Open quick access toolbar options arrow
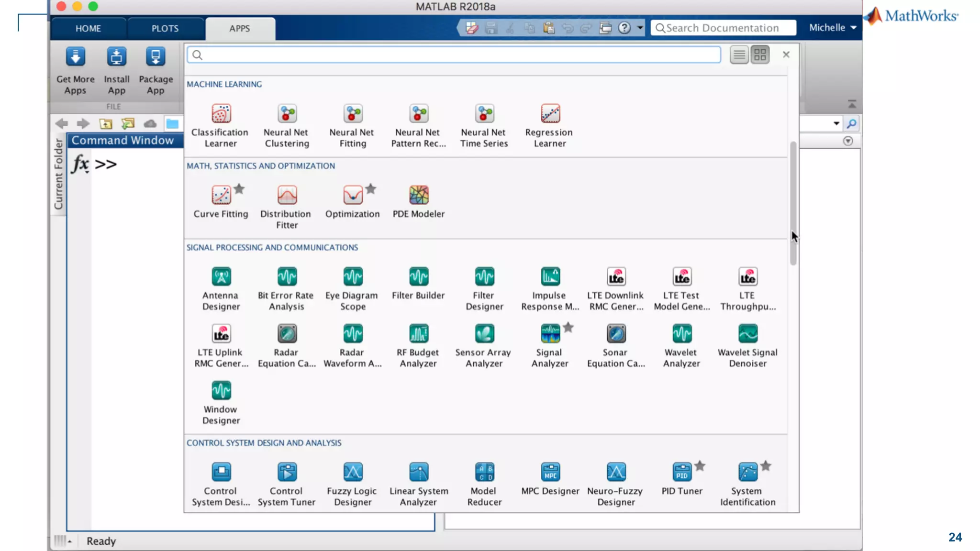The image size is (980, 551). pyautogui.click(x=640, y=28)
